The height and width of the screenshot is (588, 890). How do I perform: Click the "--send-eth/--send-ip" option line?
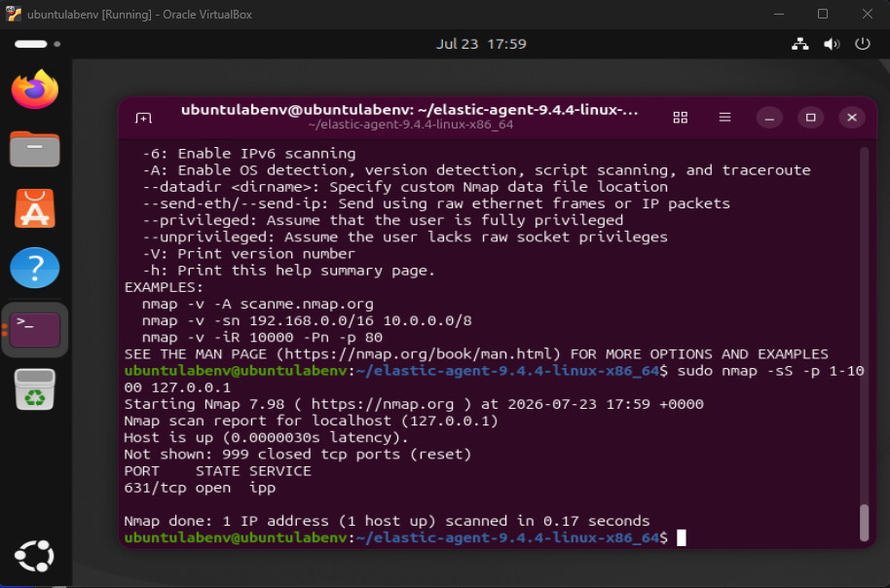(x=436, y=203)
